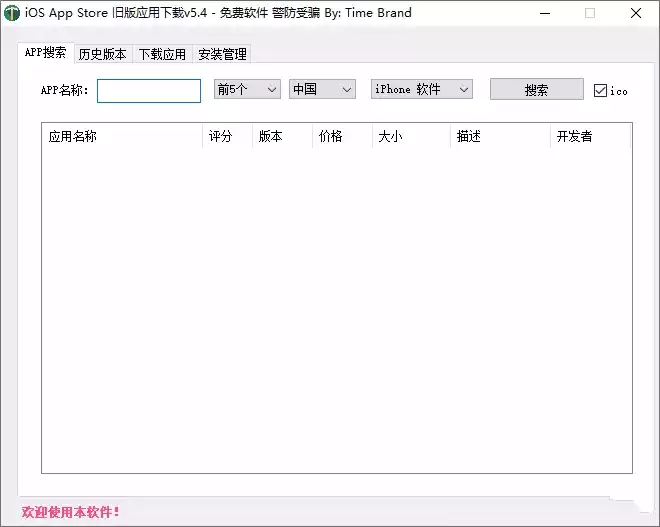Select the 描述 column header
This screenshot has width=660, height=527.
coord(500,136)
